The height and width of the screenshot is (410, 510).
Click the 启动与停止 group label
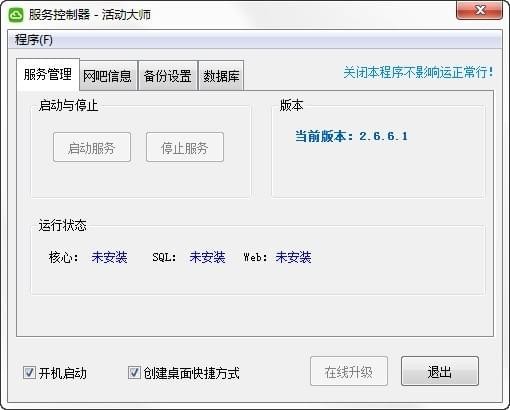[x=68, y=106]
